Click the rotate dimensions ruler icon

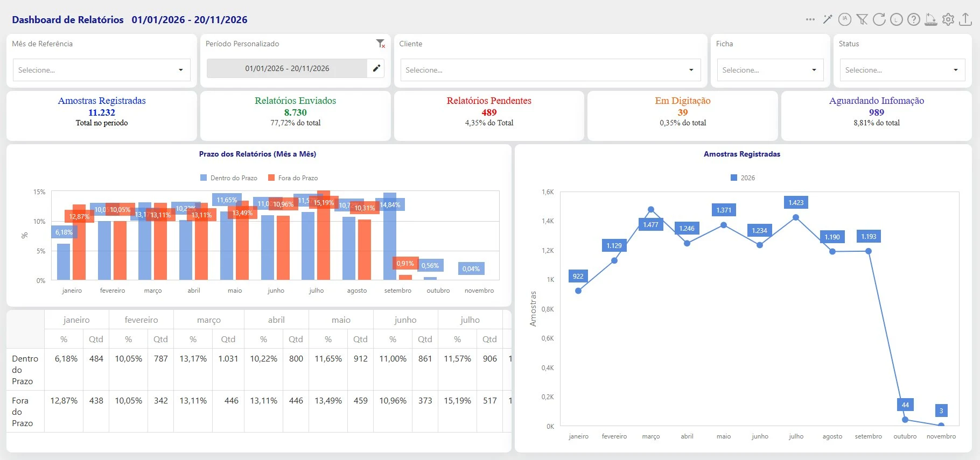[931, 19]
